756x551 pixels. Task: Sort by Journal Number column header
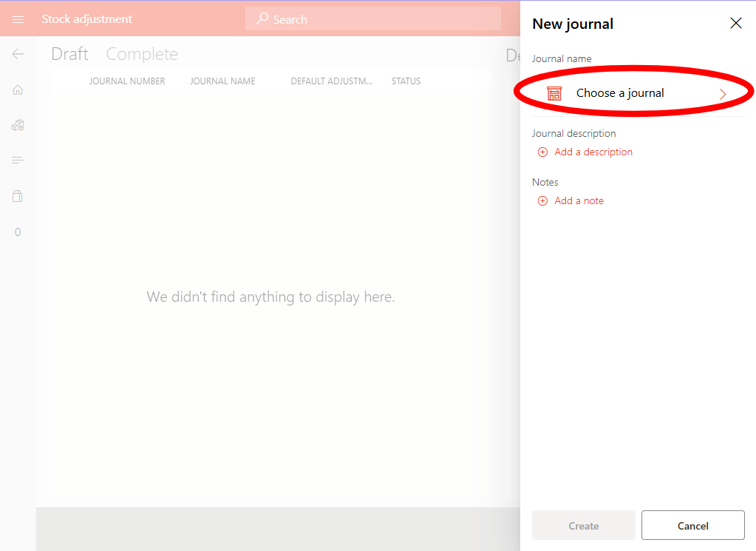127,81
